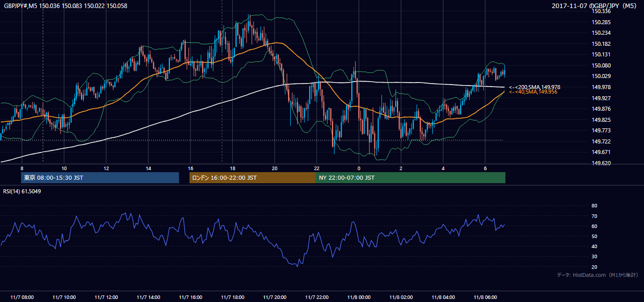
Task: Click the RSI(14) 61.5049 indicator label
Action: [x=22, y=191]
